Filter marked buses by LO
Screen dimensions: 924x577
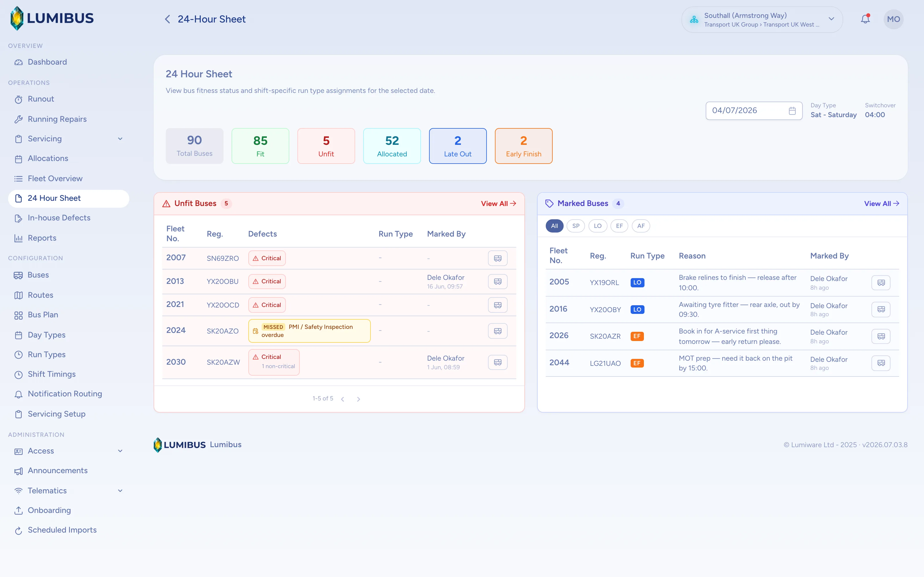click(597, 226)
